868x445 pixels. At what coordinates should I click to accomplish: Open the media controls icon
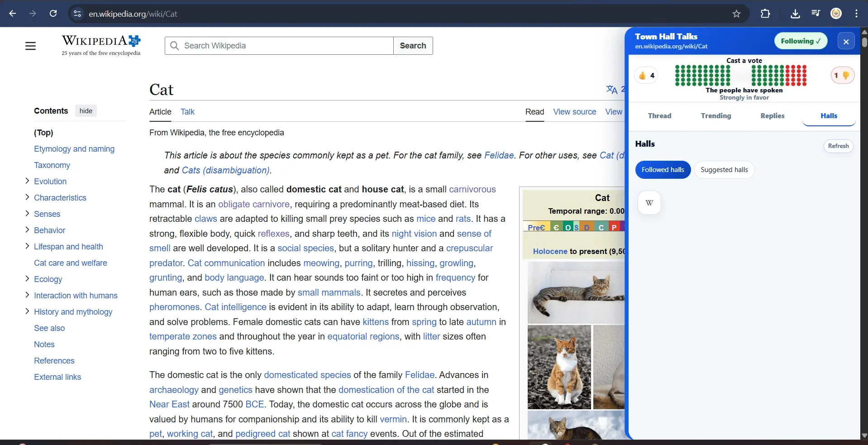tap(816, 14)
